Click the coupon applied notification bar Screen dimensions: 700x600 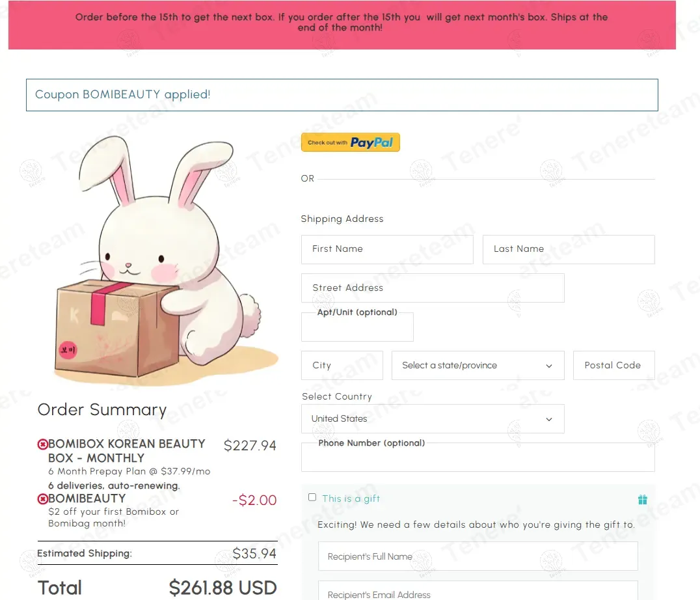pyautogui.click(x=342, y=95)
